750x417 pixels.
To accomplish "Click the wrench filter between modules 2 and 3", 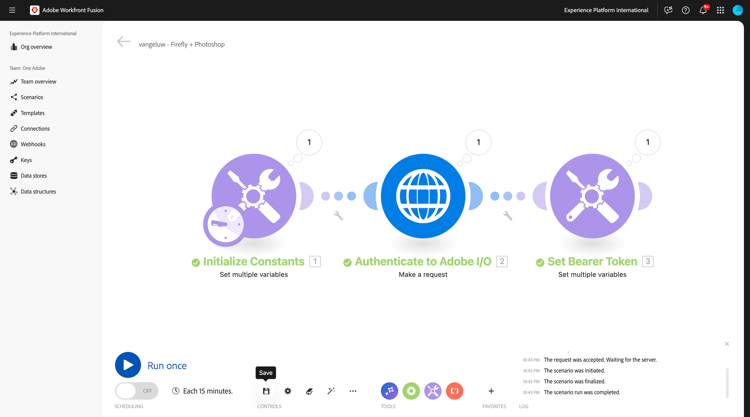I will 507,216.
